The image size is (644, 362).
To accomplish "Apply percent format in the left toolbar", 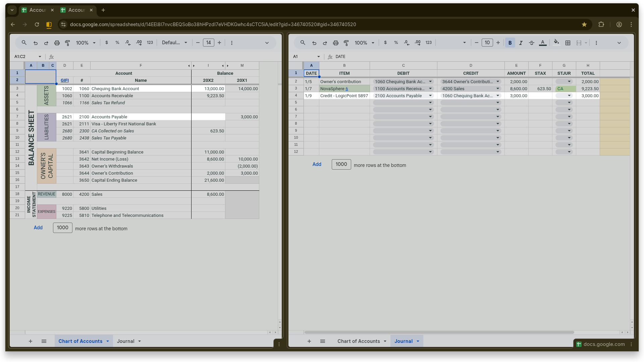I will click(117, 43).
